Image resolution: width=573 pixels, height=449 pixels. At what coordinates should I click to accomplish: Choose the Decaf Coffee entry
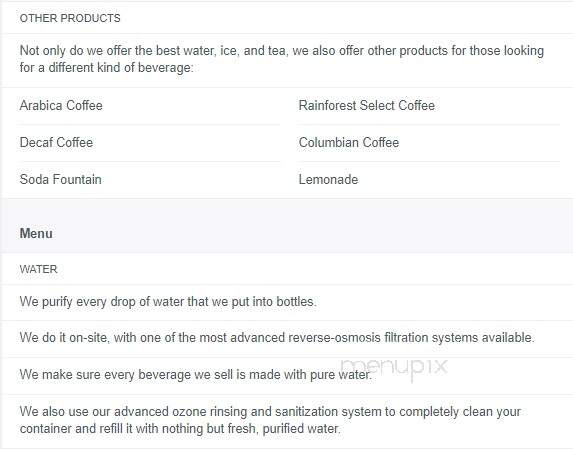pos(56,142)
